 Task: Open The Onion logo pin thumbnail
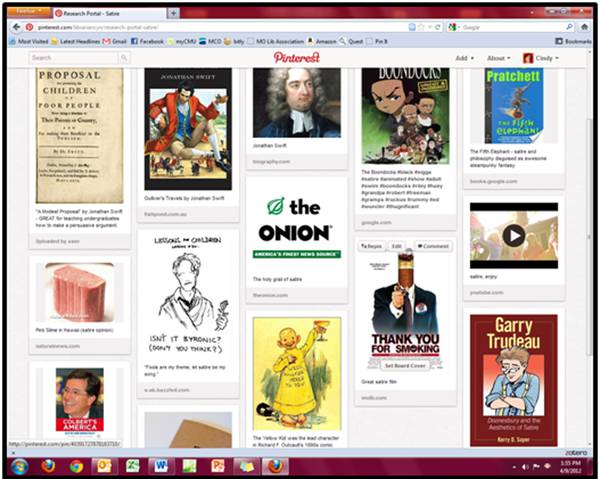pos(297,228)
